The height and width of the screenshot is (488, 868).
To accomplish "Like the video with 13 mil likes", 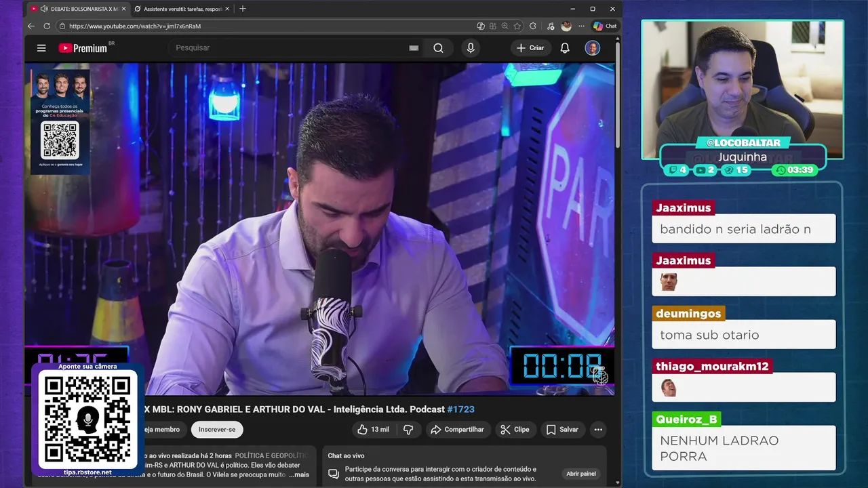I will click(374, 430).
